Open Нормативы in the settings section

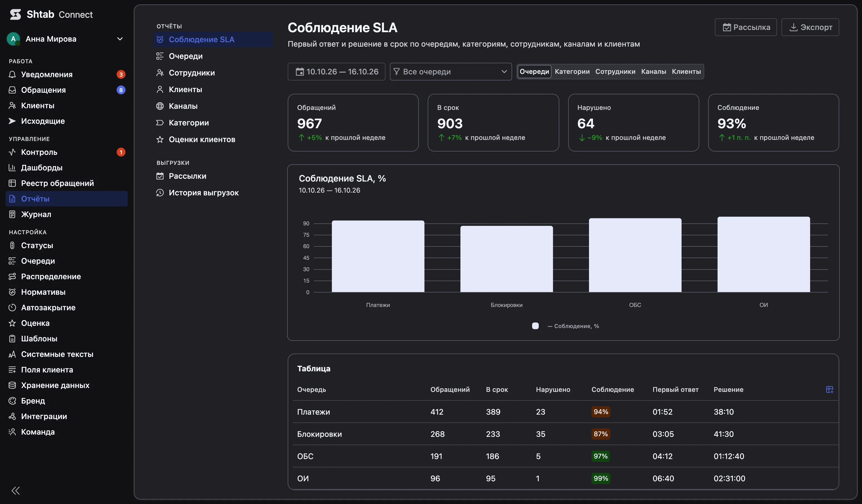coord(66,292)
